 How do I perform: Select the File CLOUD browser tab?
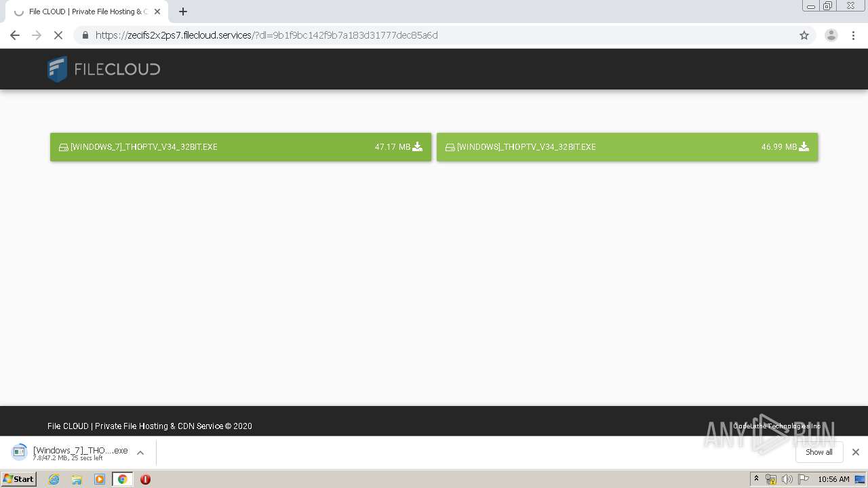click(87, 12)
